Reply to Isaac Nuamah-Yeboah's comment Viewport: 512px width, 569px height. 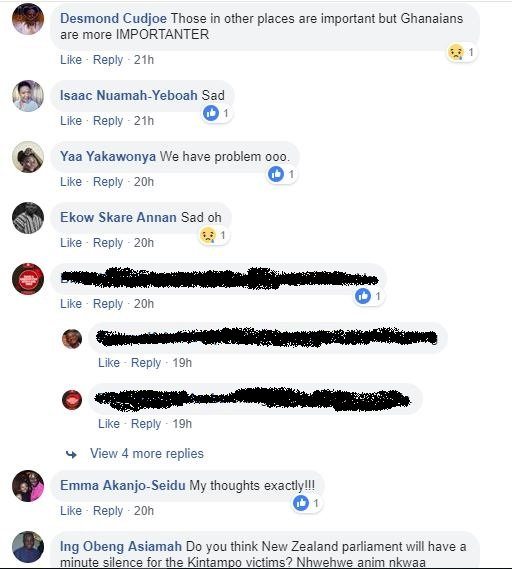(x=108, y=120)
